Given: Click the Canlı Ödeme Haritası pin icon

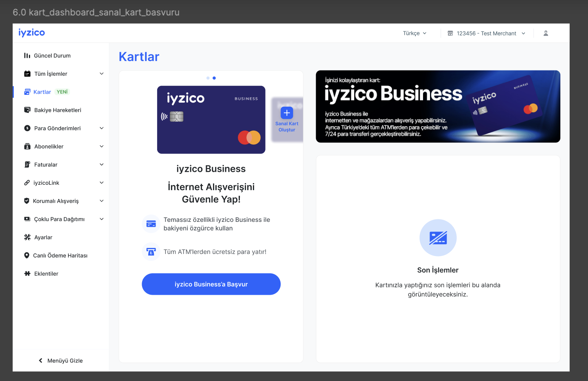Looking at the screenshot, I should click(x=27, y=256).
